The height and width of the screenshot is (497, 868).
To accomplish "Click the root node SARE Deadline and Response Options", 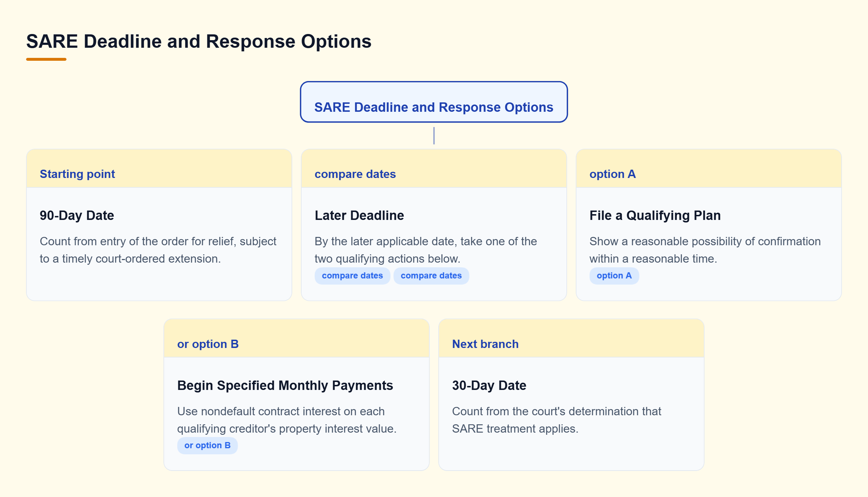I will click(x=434, y=102).
